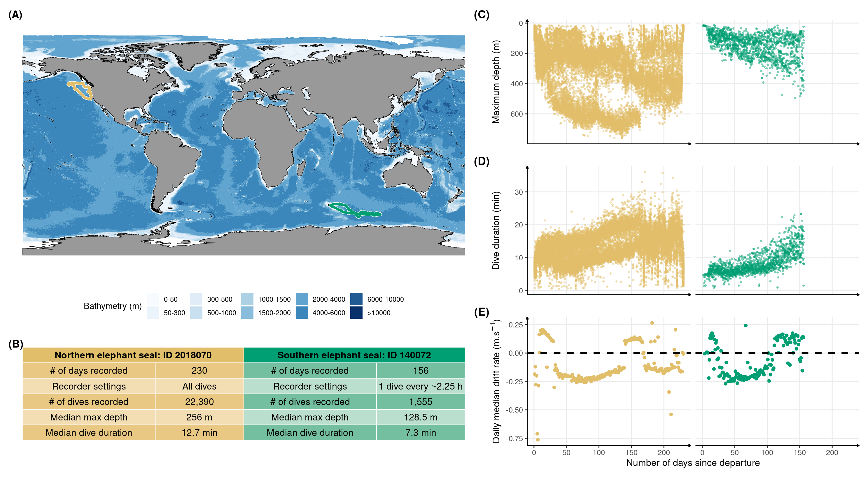
Task: Click the '7.3 min' dive duration cell
Action: coord(421,432)
